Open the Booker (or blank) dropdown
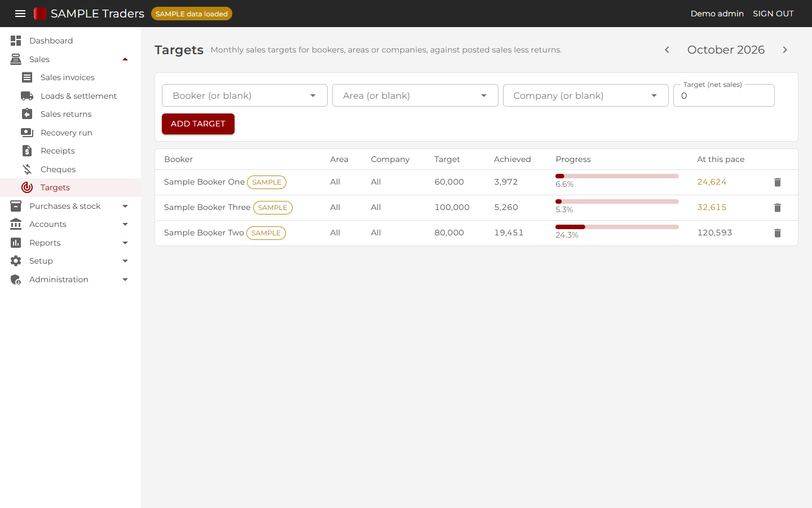The image size is (812, 508). 245,95
